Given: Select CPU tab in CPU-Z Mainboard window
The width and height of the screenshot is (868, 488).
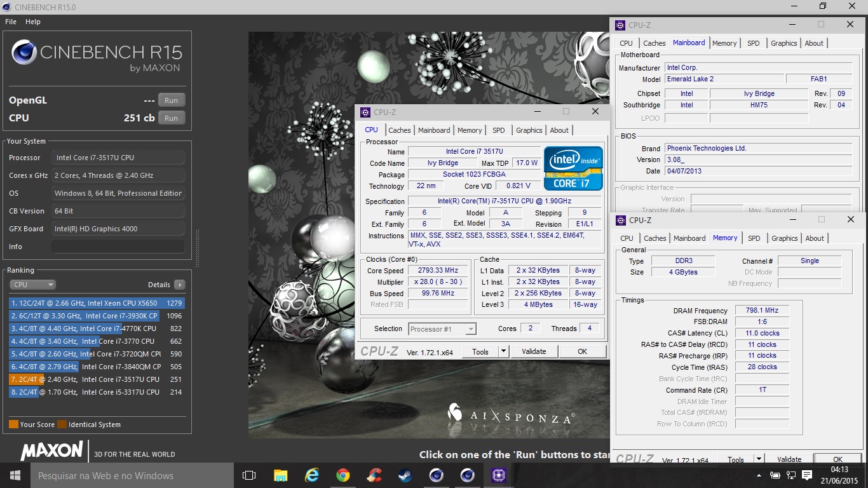Looking at the screenshot, I should [627, 43].
